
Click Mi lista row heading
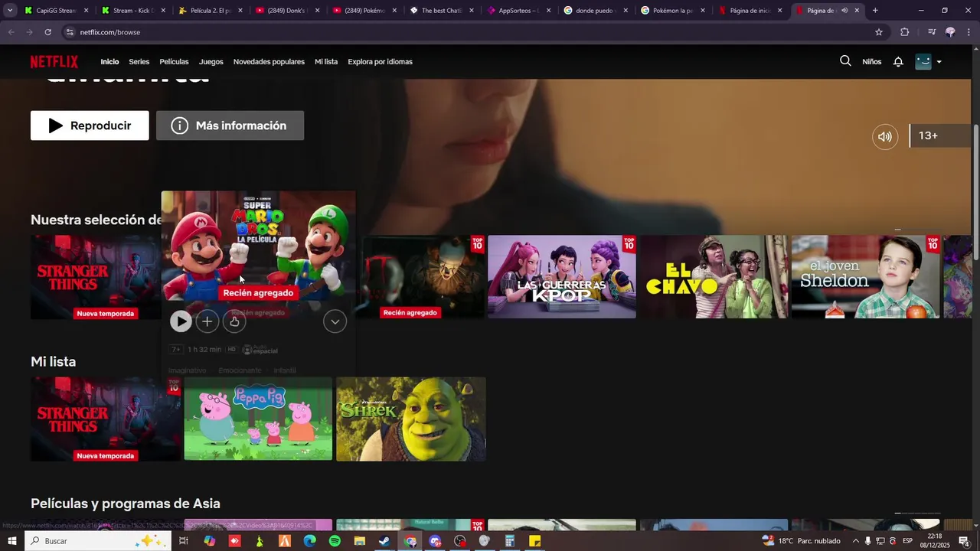click(x=53, y=361)
